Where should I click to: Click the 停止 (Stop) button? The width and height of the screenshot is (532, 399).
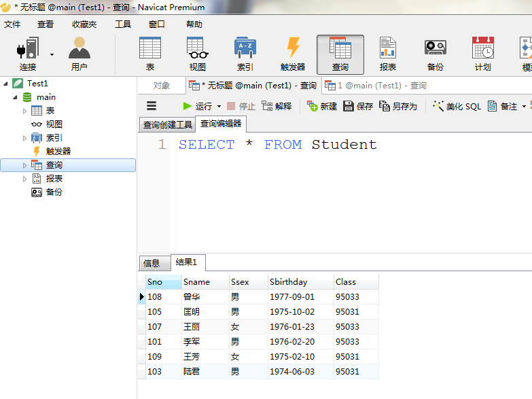(241, 106)
